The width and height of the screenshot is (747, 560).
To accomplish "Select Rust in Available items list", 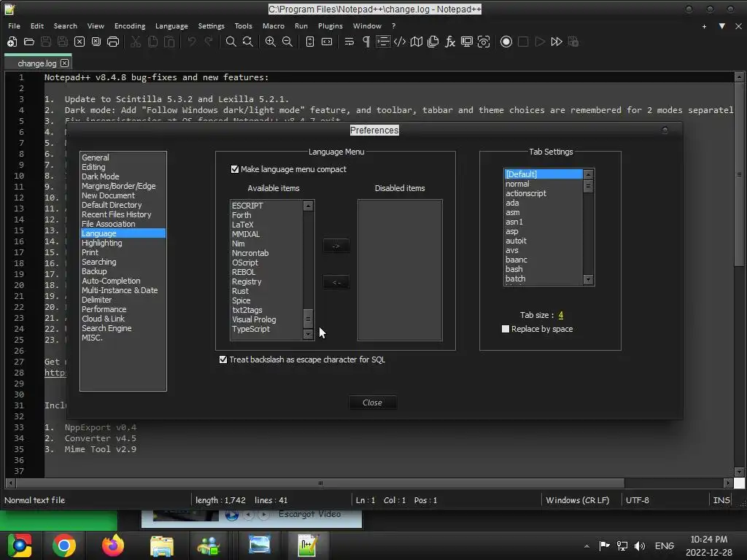I will point(267,291).
